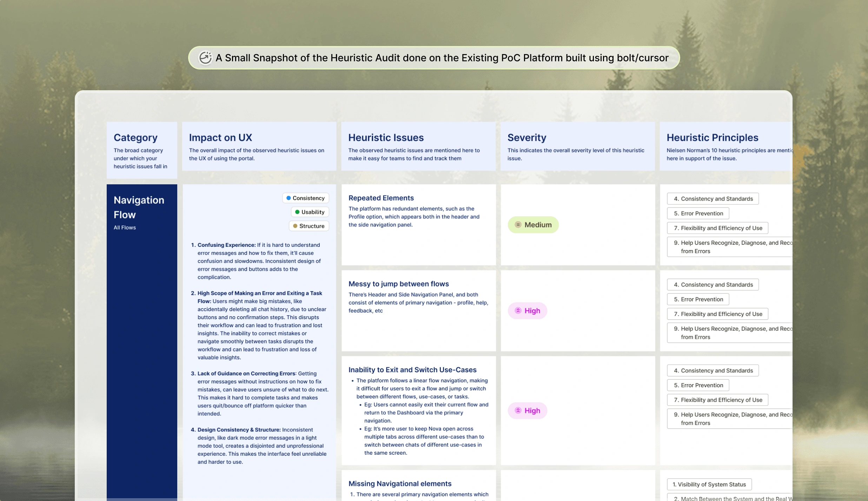Click the Visibility of System Status chip
Image resolution: width=868 pixels, height=501 pixels.
[x=709, y=484]
